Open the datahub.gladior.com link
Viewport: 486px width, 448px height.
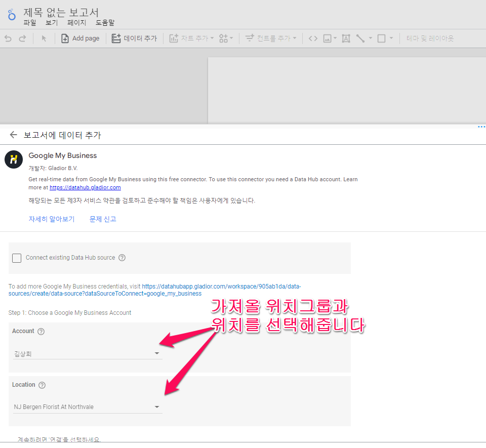click(x=85, y=187)
